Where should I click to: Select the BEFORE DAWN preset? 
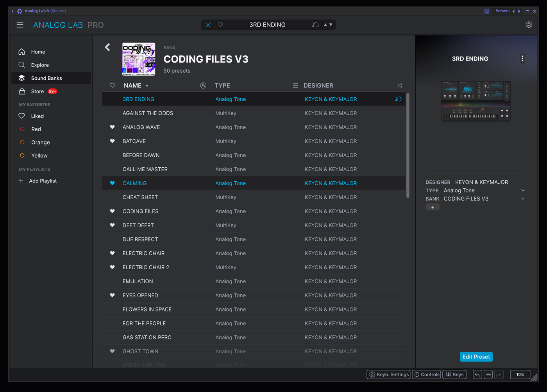pos(254,155)
